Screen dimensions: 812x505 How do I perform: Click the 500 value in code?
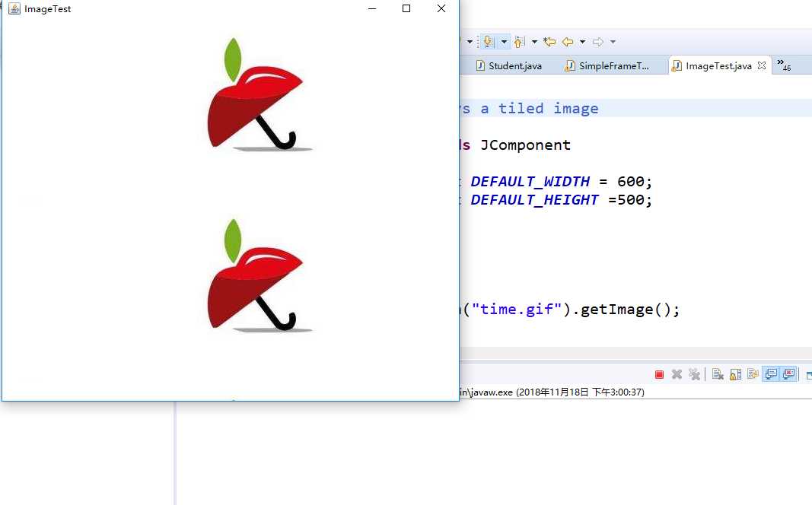tap(630, 200)
